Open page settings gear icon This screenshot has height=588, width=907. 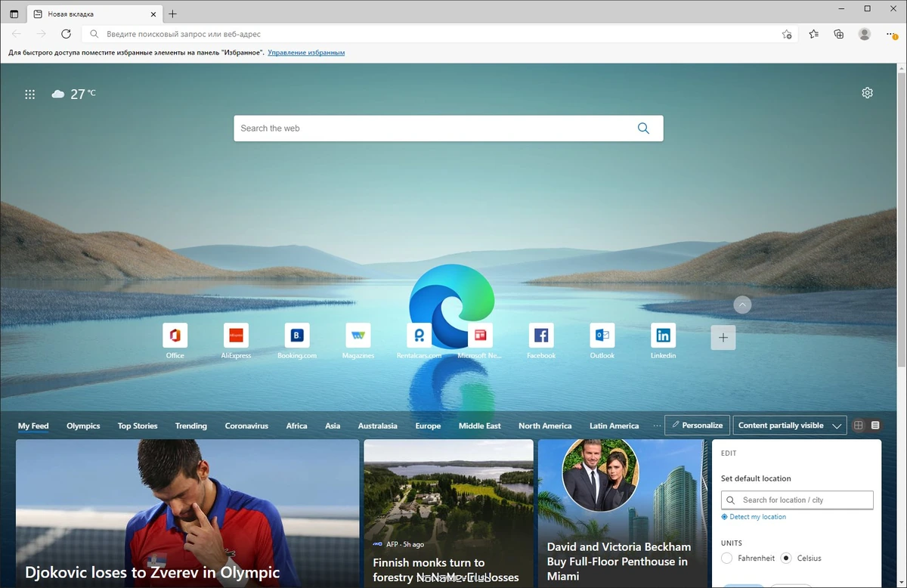tap(867, 93)
